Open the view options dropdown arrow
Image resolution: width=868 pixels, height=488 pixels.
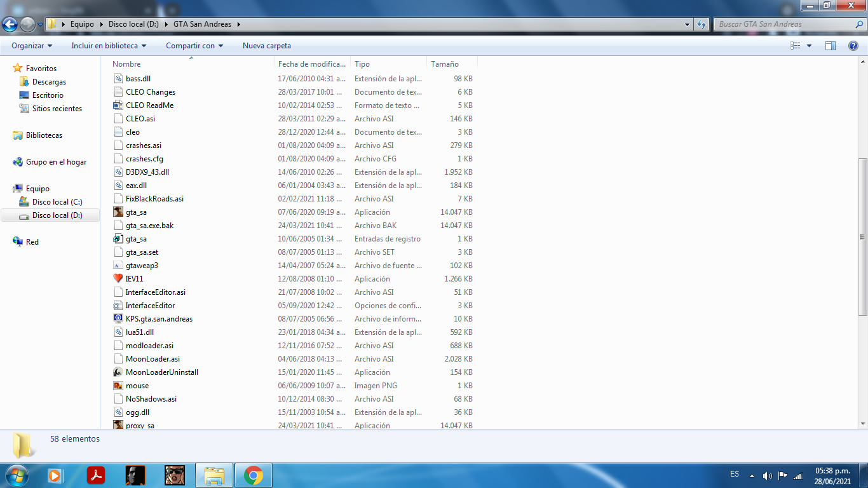point(809,46)
